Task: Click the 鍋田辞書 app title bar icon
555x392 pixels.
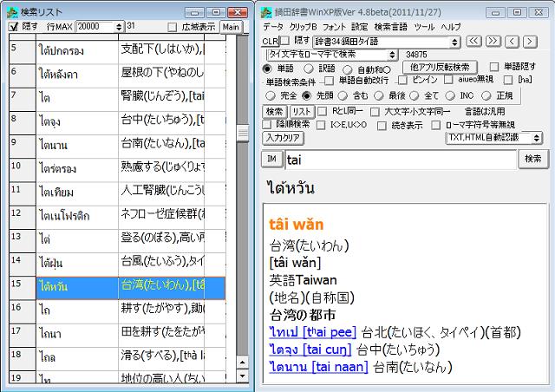Action: pyautogui.click(x=267, y=10)
